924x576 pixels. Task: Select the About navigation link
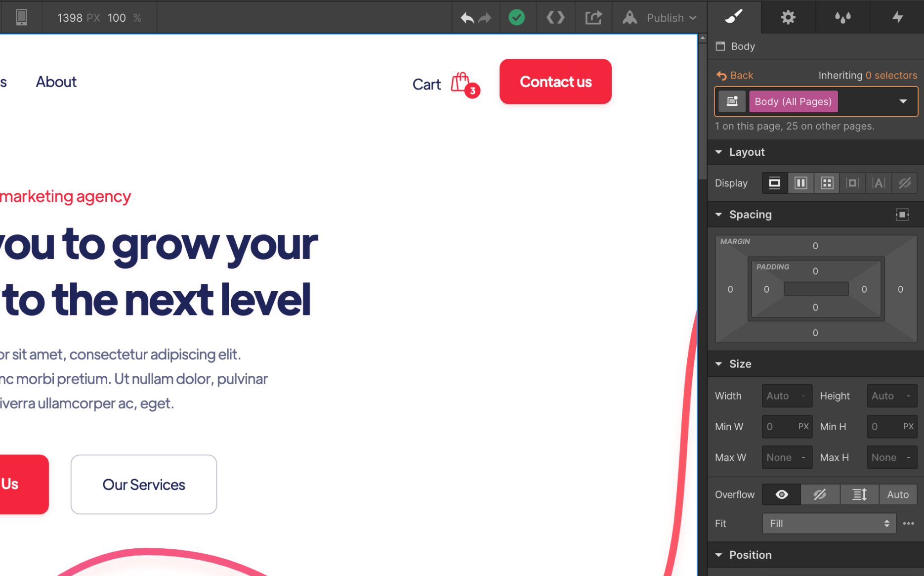pyautogui.click(x=56, y=82)
